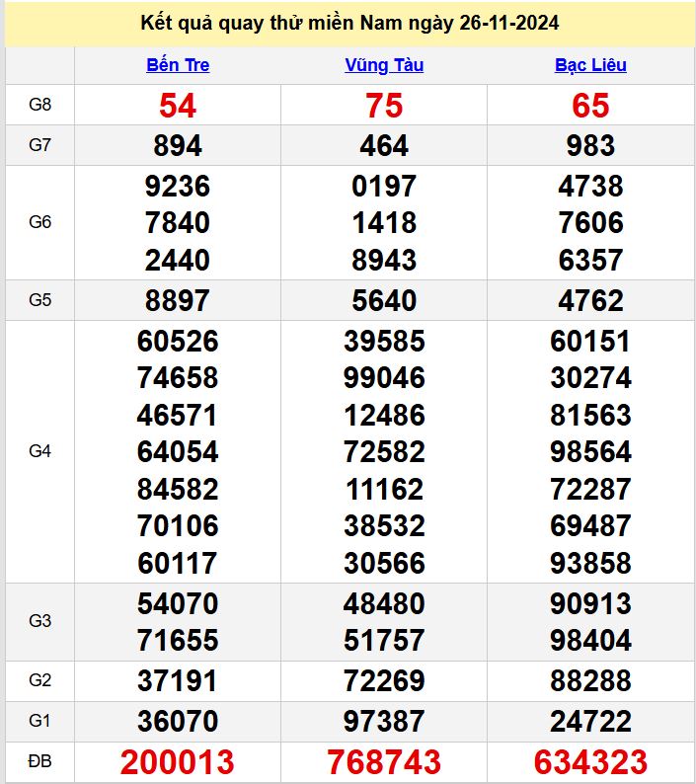
Task: Select G2 number 72269
Action: coord(384,680)
